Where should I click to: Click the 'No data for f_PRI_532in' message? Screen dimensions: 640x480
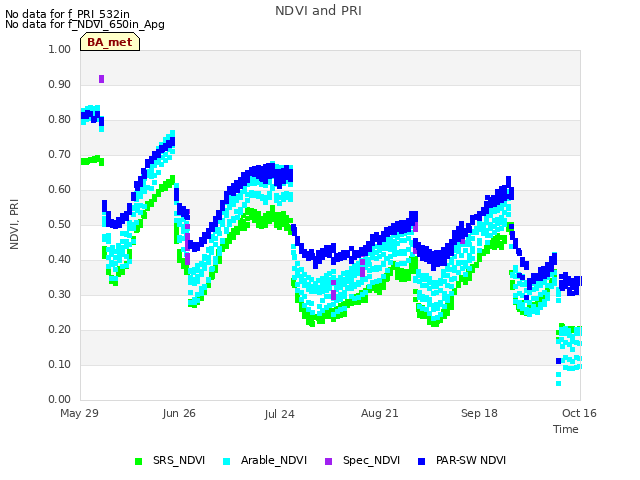pos(67,14)
